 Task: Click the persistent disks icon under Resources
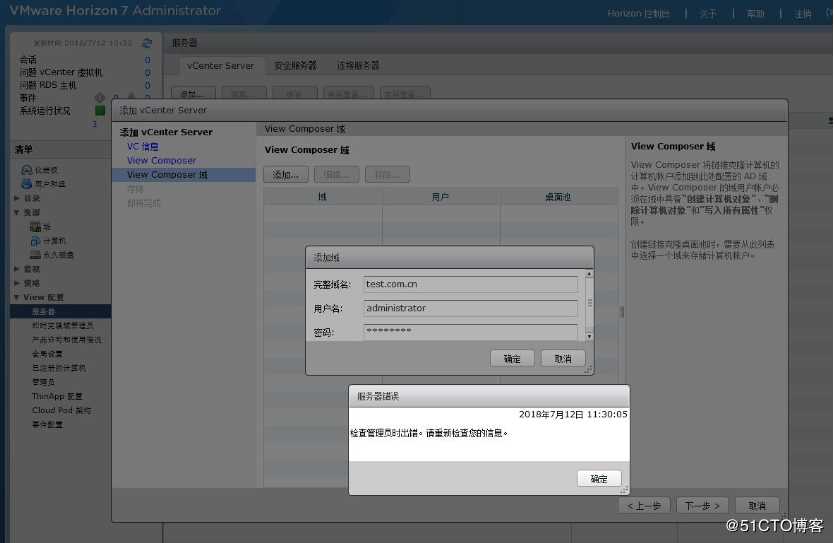pyautogui.click(x=36, y=255)
